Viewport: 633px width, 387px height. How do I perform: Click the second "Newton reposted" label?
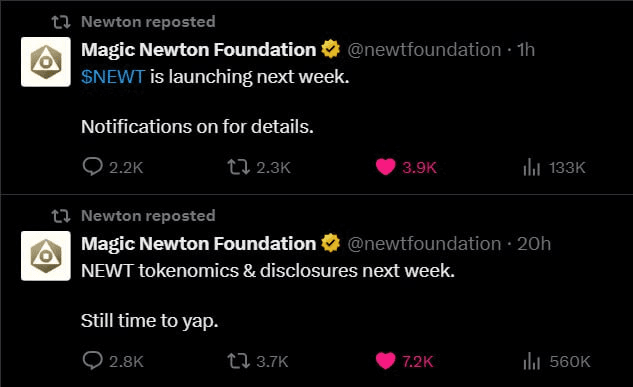point(148,216)
